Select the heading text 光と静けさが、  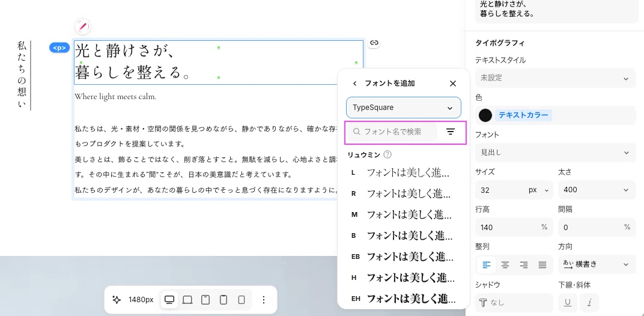tap(126, 52)
